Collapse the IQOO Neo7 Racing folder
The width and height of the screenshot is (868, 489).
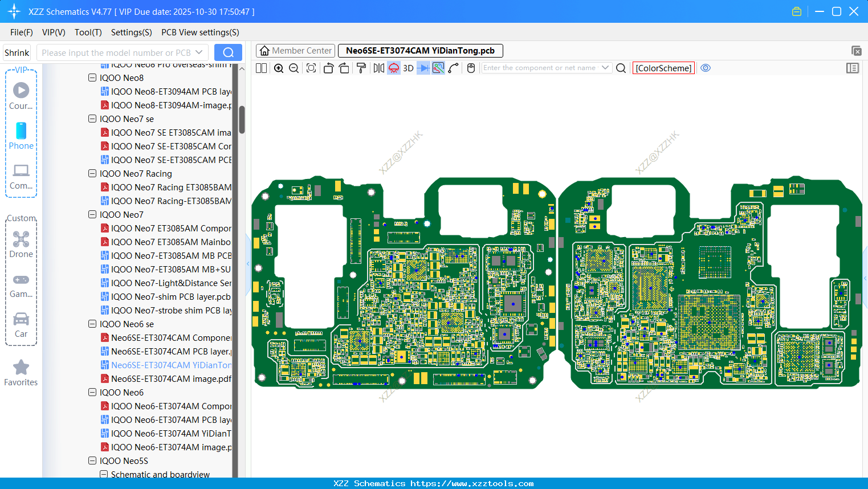pyautogui.click(x=92, y=173)
